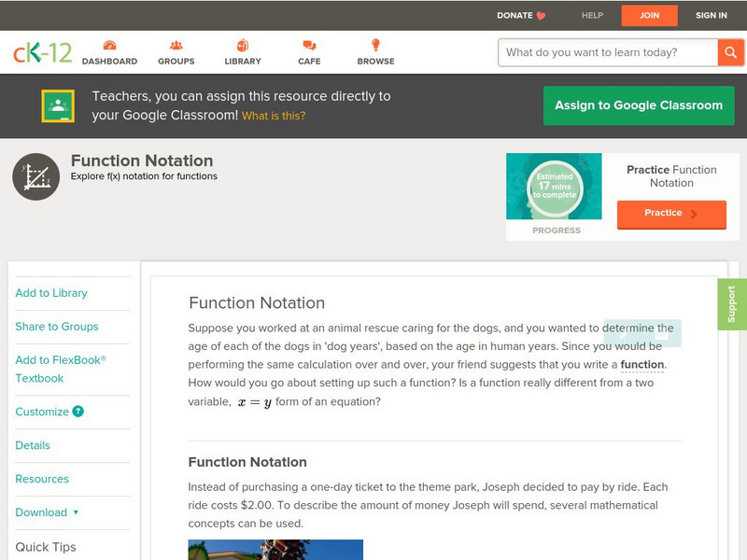Open the Details link
This screenshot has width=747, height=560.
[x=33, y=445]
